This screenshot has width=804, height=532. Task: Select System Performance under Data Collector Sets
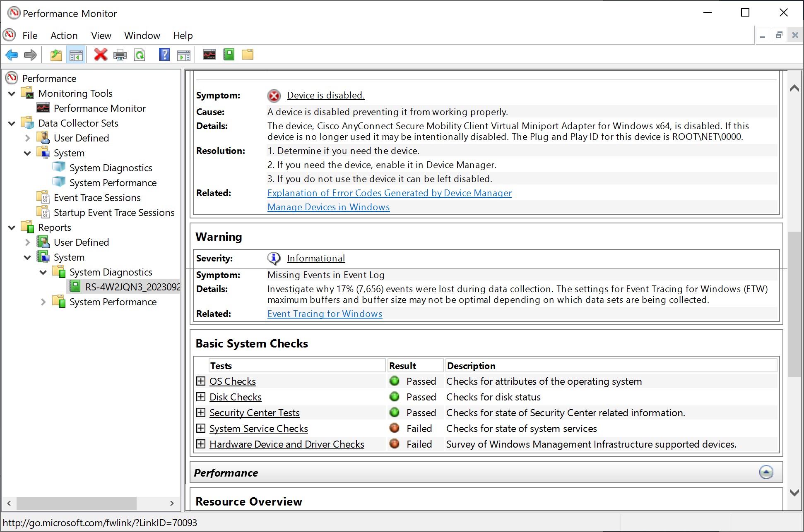tap(113, 183)
